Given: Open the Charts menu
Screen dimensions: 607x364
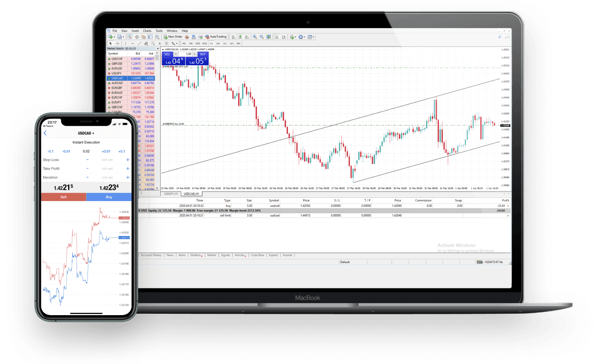Looking at the screenshot, I should [147, 31].
